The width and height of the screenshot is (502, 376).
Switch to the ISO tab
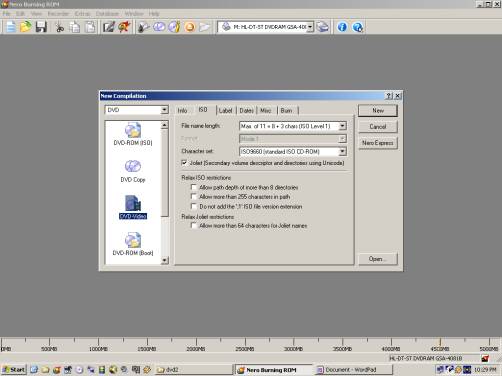(x=203, y=110)
